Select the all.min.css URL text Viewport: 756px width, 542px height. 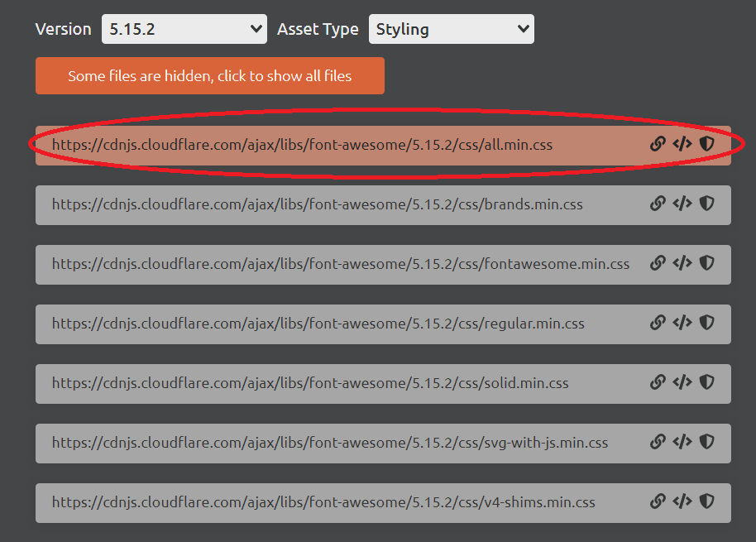[x=302, y=145]
